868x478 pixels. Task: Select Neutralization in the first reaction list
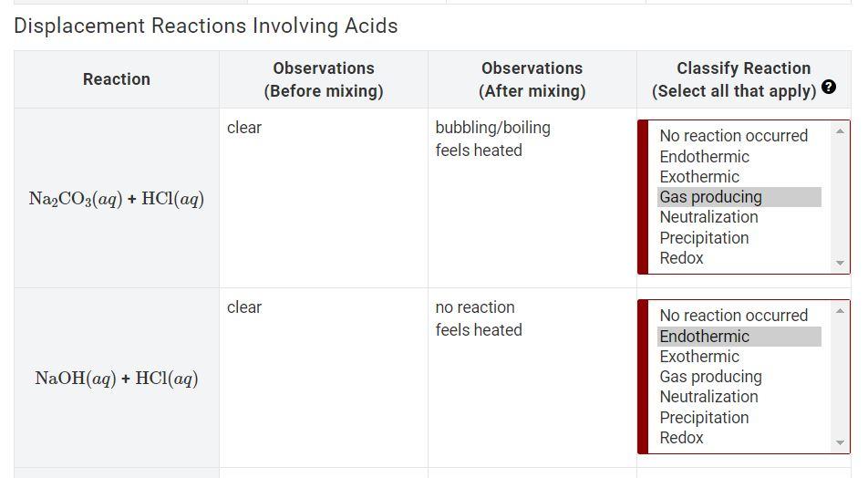coord(739,217)
